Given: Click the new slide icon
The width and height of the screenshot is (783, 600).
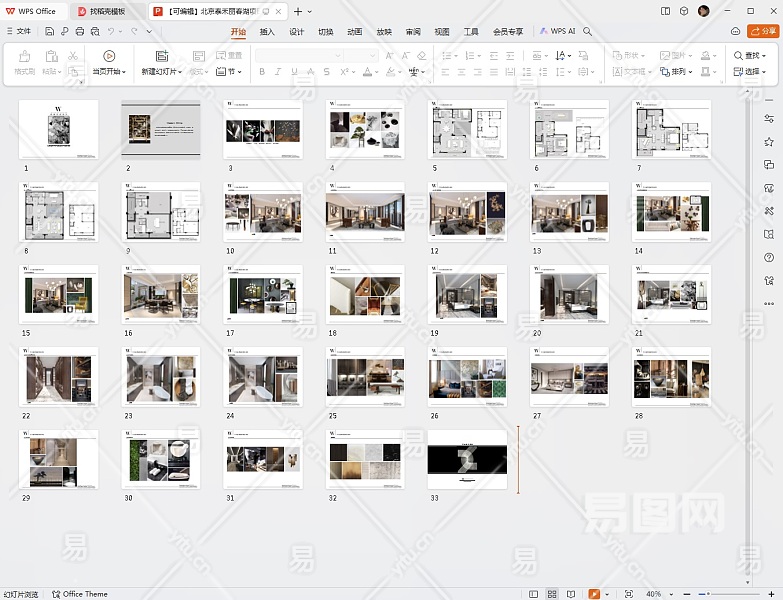Looking at the screenshot, I should (x=161, y=56).
